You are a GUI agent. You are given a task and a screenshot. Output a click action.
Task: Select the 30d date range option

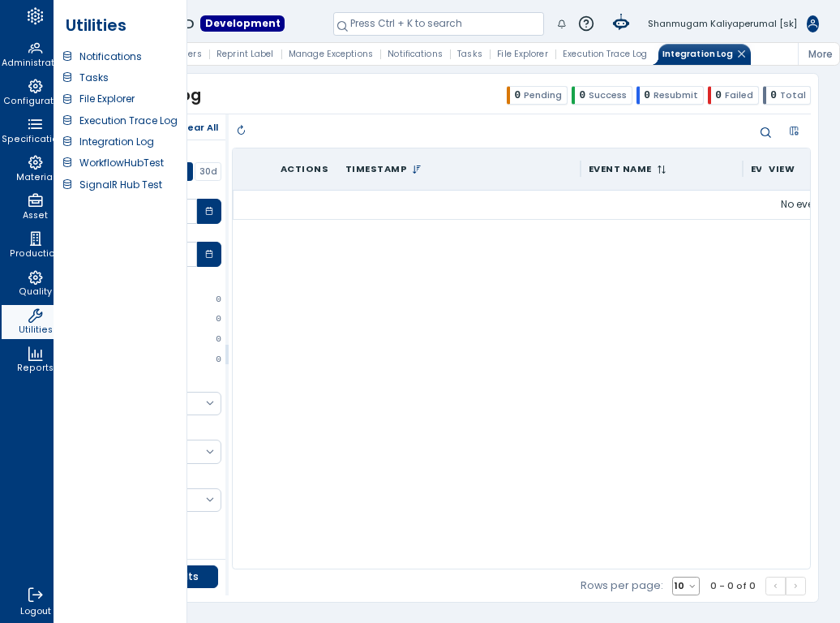(208, 171)
